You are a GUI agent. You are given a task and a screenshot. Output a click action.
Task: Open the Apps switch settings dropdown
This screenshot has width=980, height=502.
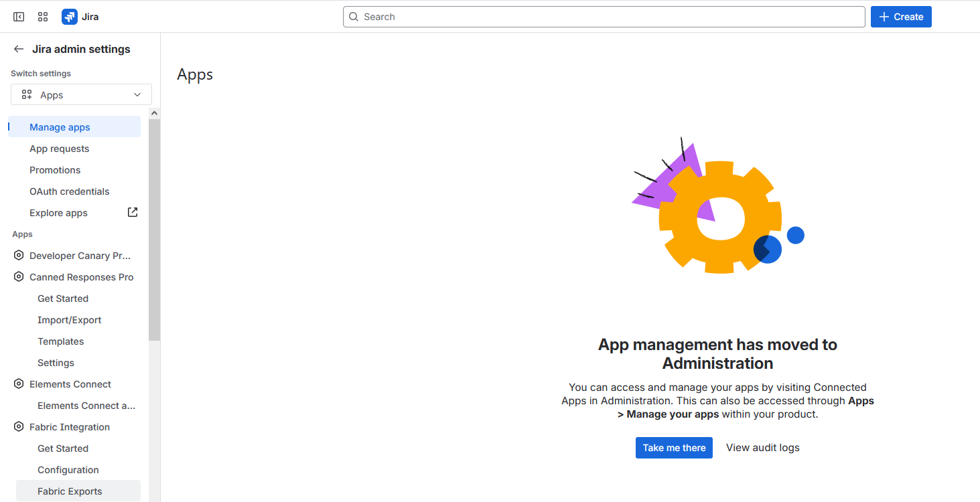(x=81, y=95)
